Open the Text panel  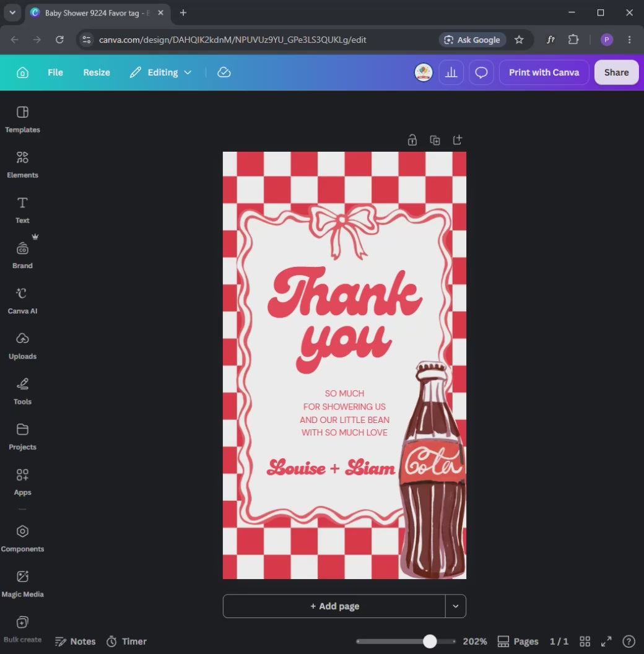(x=22, y=210)
